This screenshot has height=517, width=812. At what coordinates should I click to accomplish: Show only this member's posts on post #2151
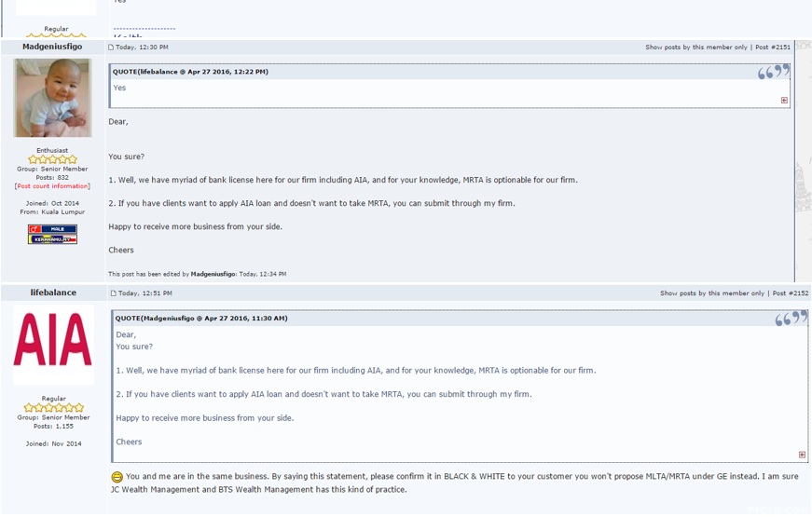point(695,47)
